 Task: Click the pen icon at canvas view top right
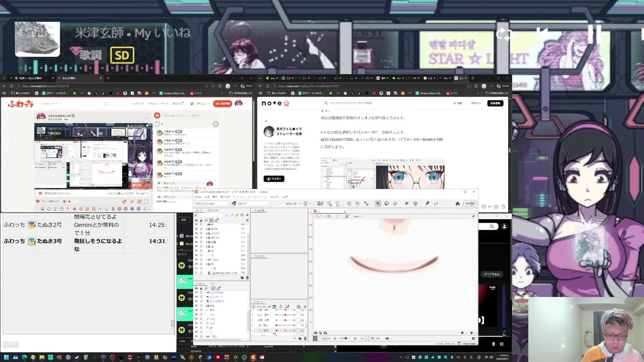click(x=473, y=216)
